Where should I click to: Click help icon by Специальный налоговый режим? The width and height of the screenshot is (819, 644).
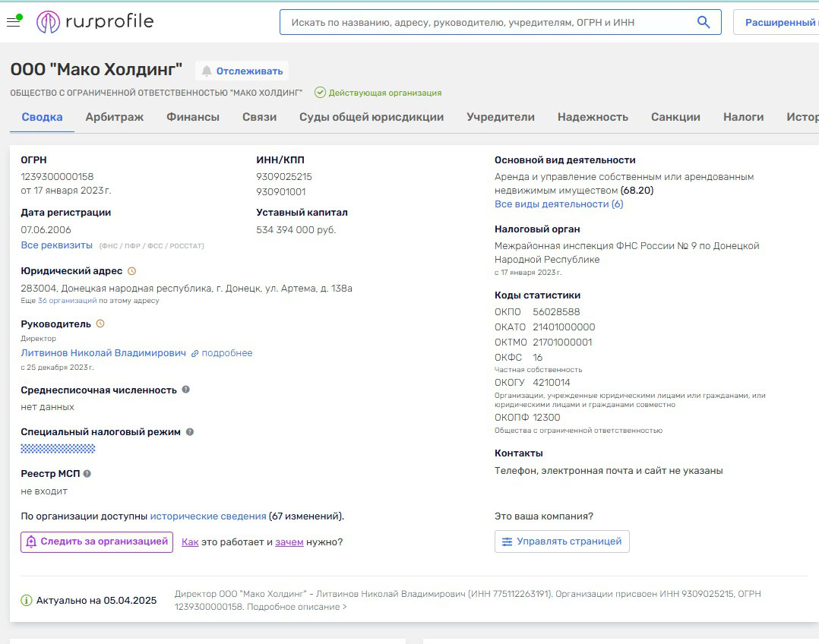point(190,432)
